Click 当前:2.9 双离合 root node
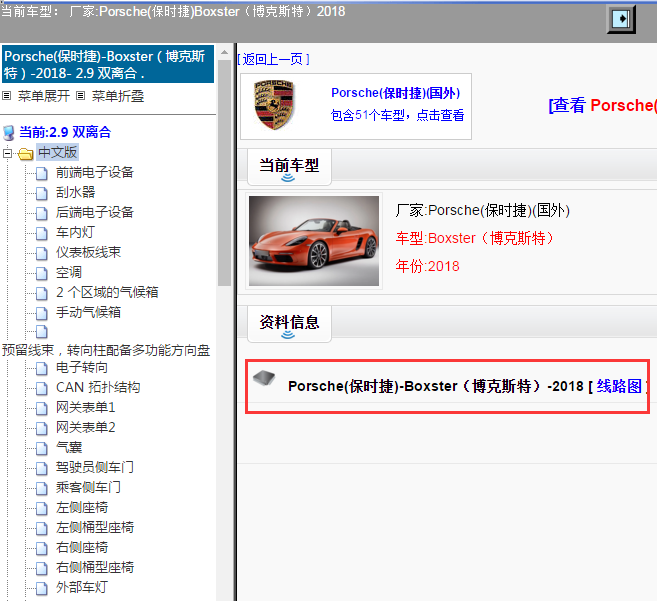657x601 pixels. click(x=65, y=132)
